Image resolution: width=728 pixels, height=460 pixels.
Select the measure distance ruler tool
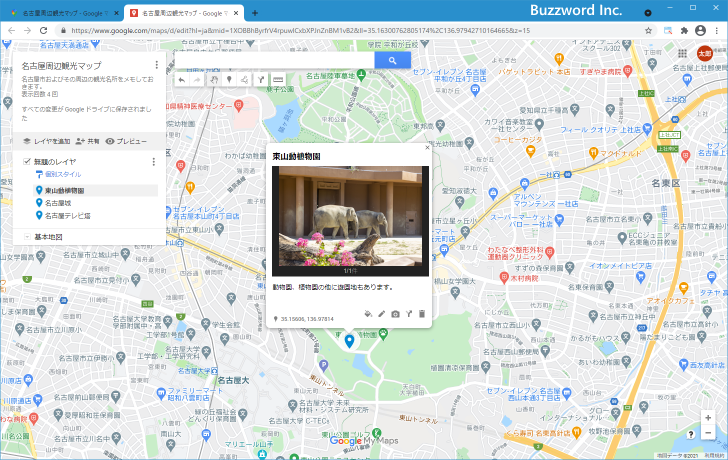pyautogui.click(x=278, y=80)
